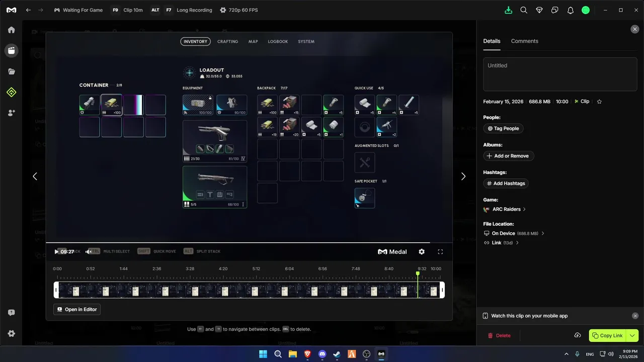
Task: Enter fullscreen video mode
Action: tap(440, 252)
